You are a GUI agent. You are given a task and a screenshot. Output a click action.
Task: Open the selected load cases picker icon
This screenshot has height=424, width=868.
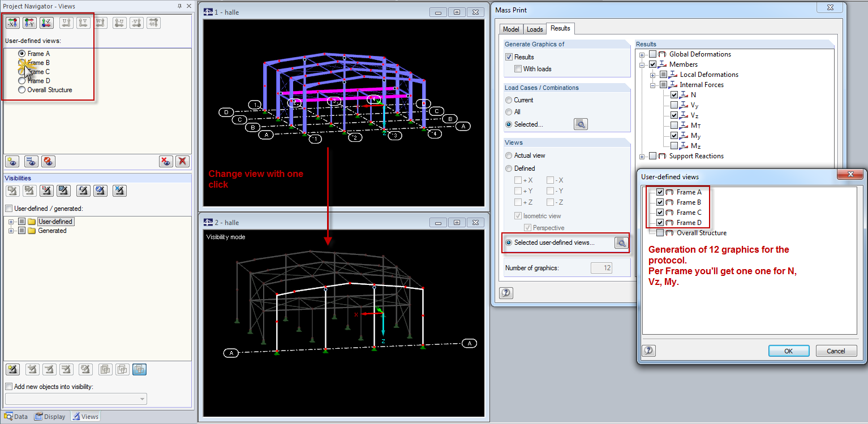[581, 124]
